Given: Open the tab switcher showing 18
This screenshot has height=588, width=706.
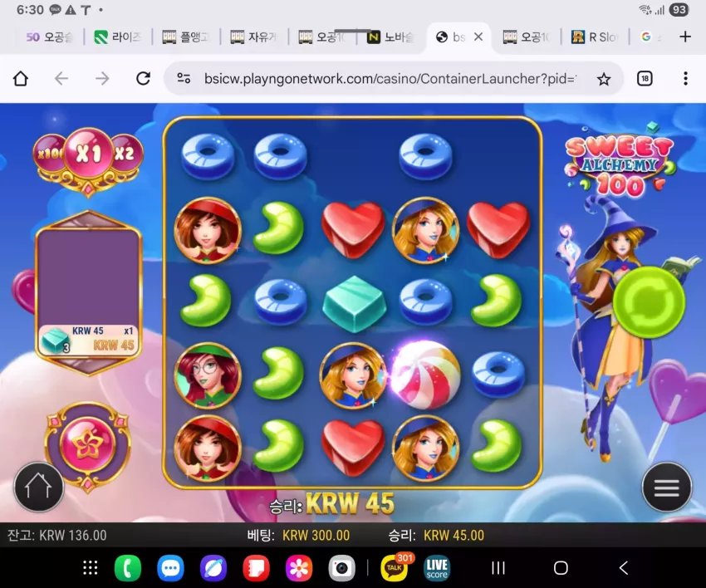Looking at the screenshot, I should click(x=645, y=79).
